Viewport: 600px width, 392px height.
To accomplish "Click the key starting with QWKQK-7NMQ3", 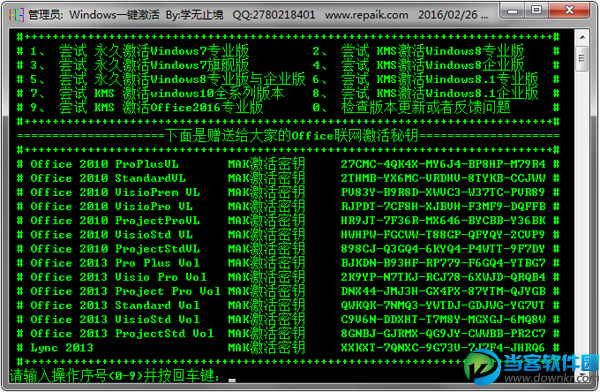I will tap(443, 306).
